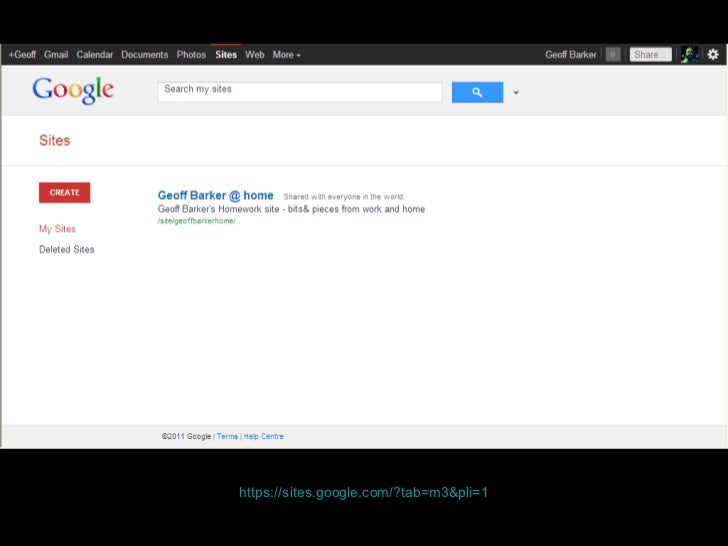Screen dimensions: 728x546
Task: Open Deleted Sites in sidebar
Action: pos(66,250)
